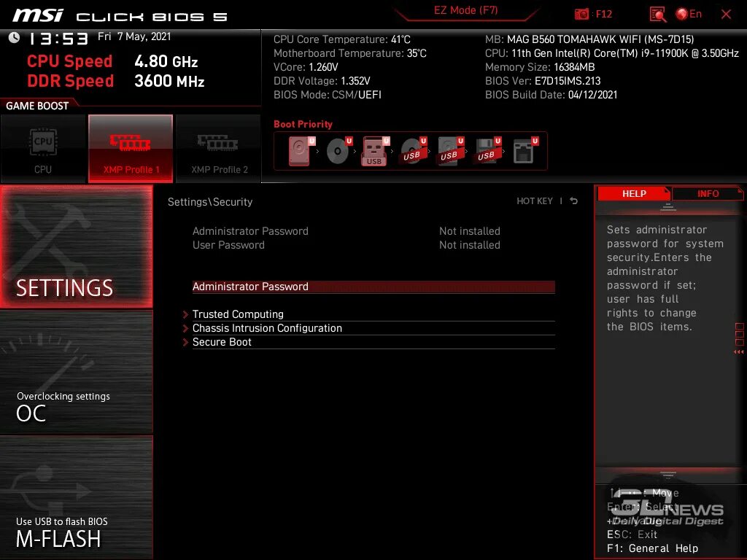The height and width of the screenshot is (560, 747).
Task: Click the Settings\Security breadcrumb
Action: pos(210,202)
